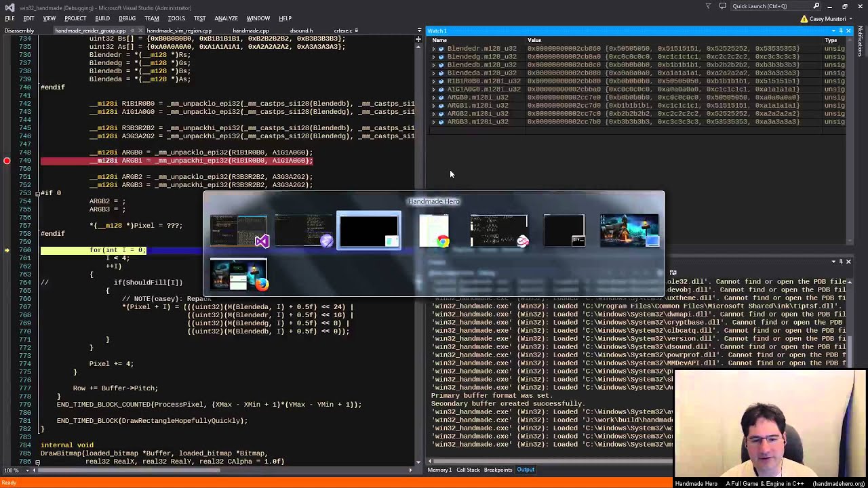The width and height of the screenshot is (868, 488).
Task: Select Firefox window in the task switcher
Action: click(x=239, y=274)
